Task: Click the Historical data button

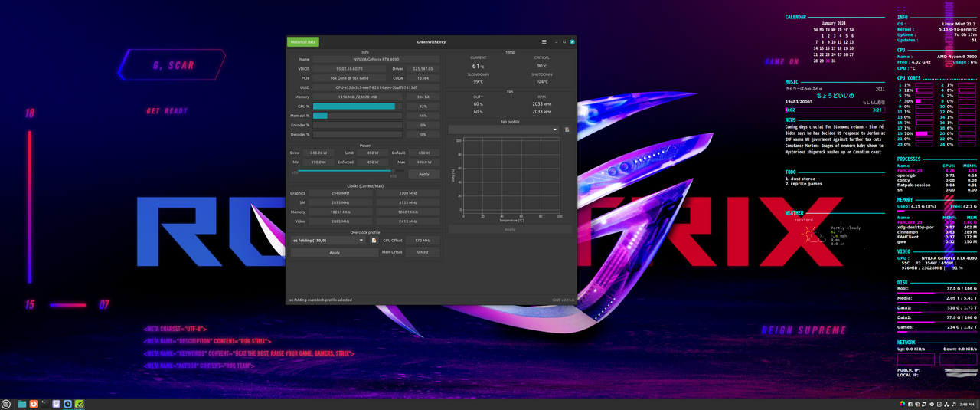Action: pyautogui.click(x=302, y=41)
